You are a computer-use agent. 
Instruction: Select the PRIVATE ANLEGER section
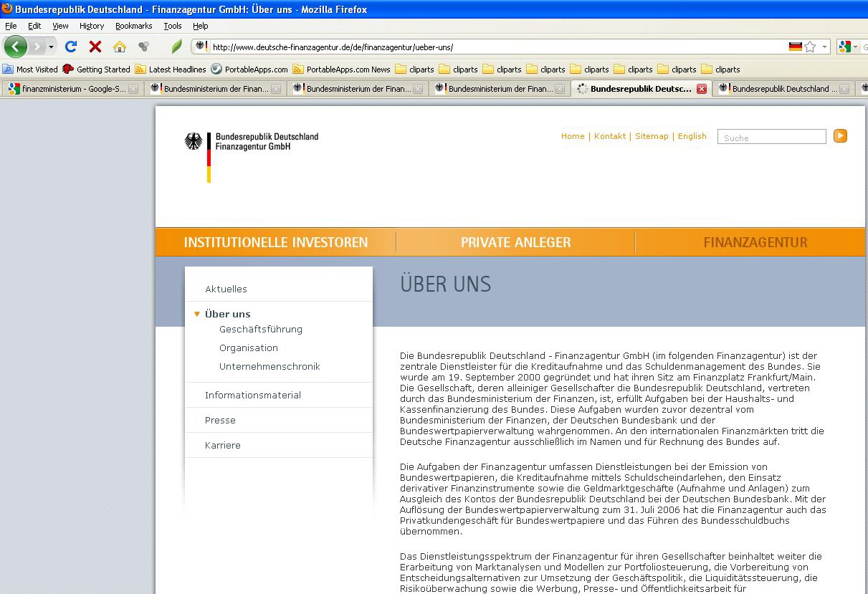point(515,242)
